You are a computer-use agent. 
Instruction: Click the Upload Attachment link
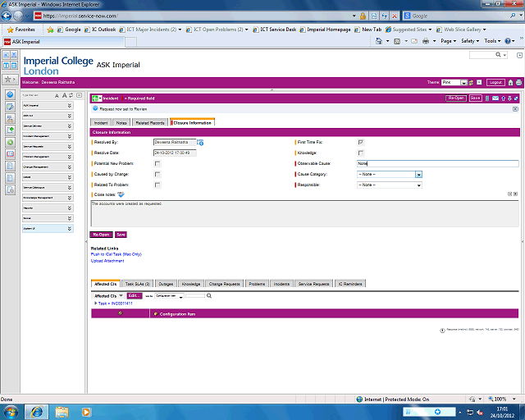tap(107, 261)
